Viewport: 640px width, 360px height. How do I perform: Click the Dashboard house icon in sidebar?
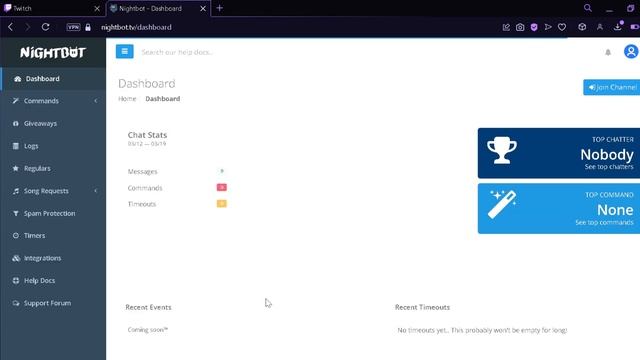pyautogui.click(x=17, y=79)
